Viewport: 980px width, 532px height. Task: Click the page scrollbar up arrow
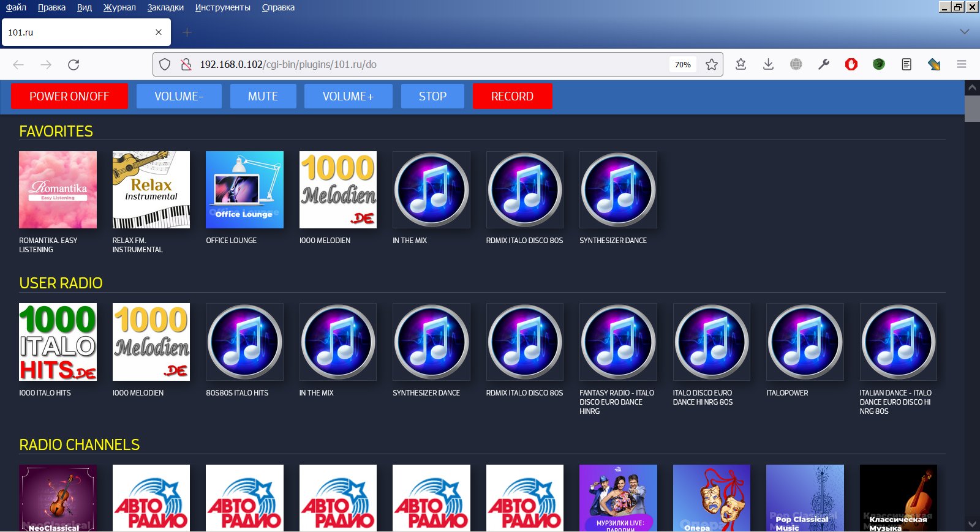tap(972, 88)
